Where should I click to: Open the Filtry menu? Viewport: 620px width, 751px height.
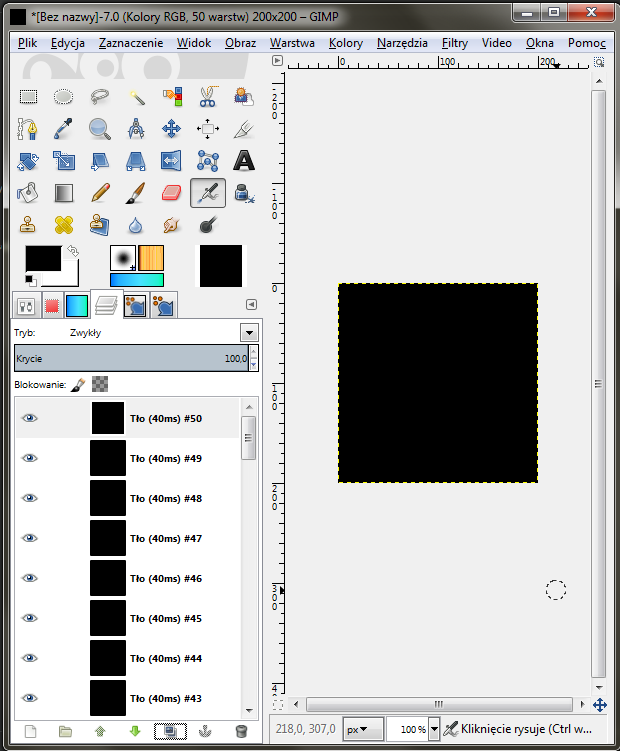point(454,43)
